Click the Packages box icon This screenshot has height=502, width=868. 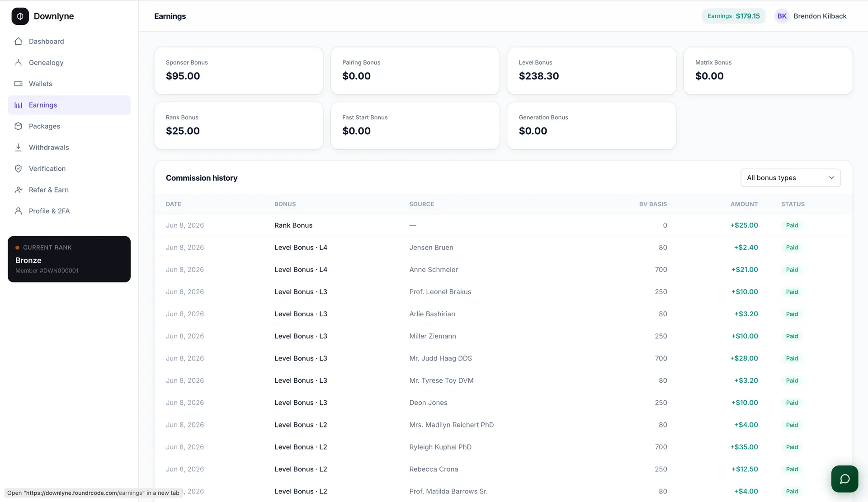pos(18,126)
